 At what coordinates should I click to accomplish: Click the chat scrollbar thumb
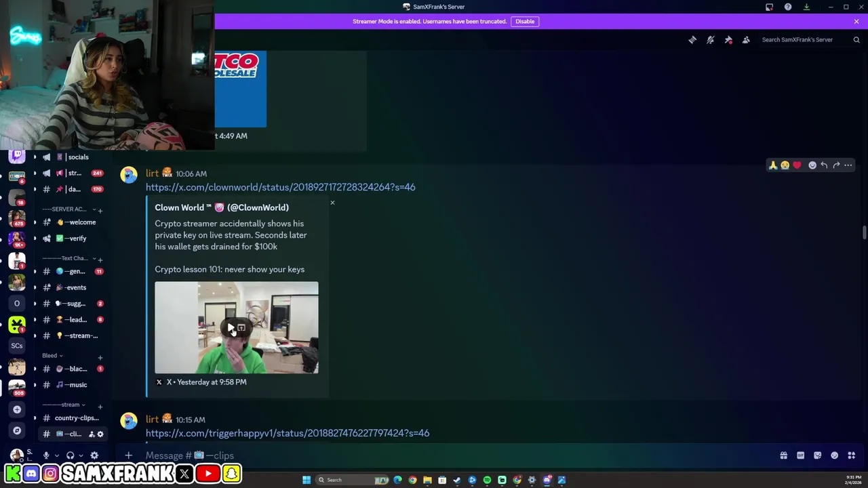click(864, 232)
